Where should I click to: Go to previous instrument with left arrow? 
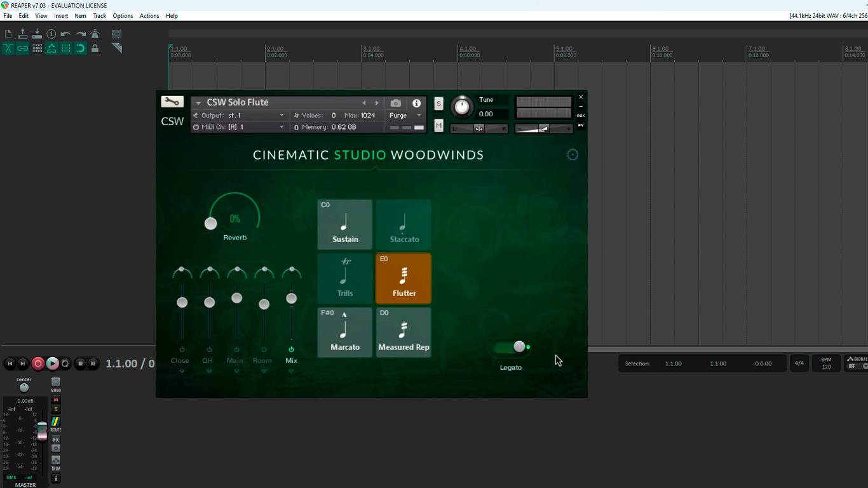364,103
